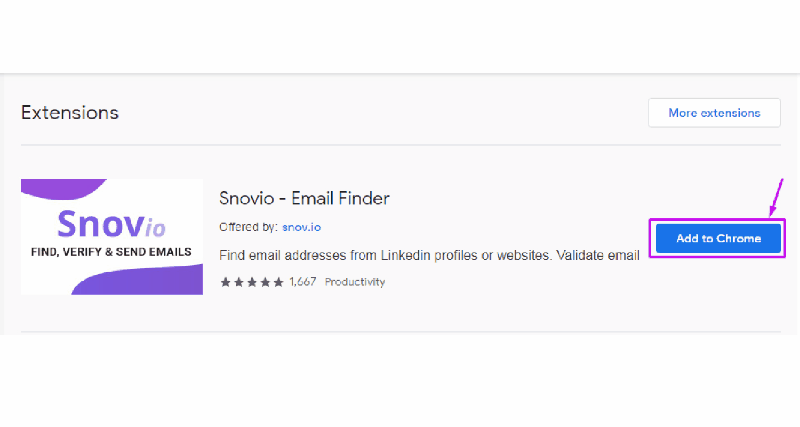Screen dimensions: 800x427
Task: Click the Add to Chrome button
Action: [x=718, y=238]
